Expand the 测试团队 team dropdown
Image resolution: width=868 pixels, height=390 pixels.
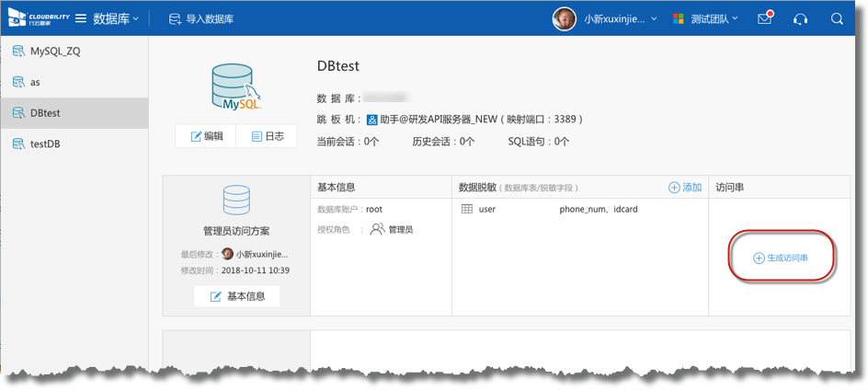click(714, 18)
